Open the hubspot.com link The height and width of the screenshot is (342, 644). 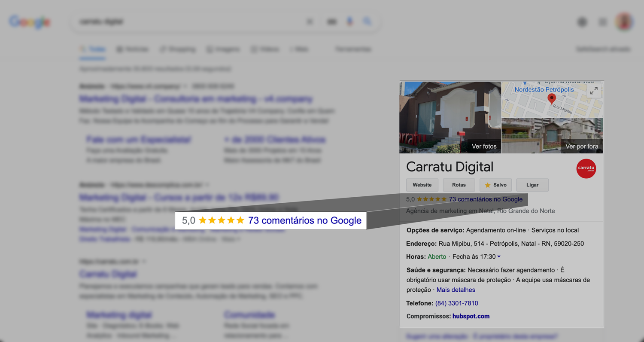click(471, 316)
